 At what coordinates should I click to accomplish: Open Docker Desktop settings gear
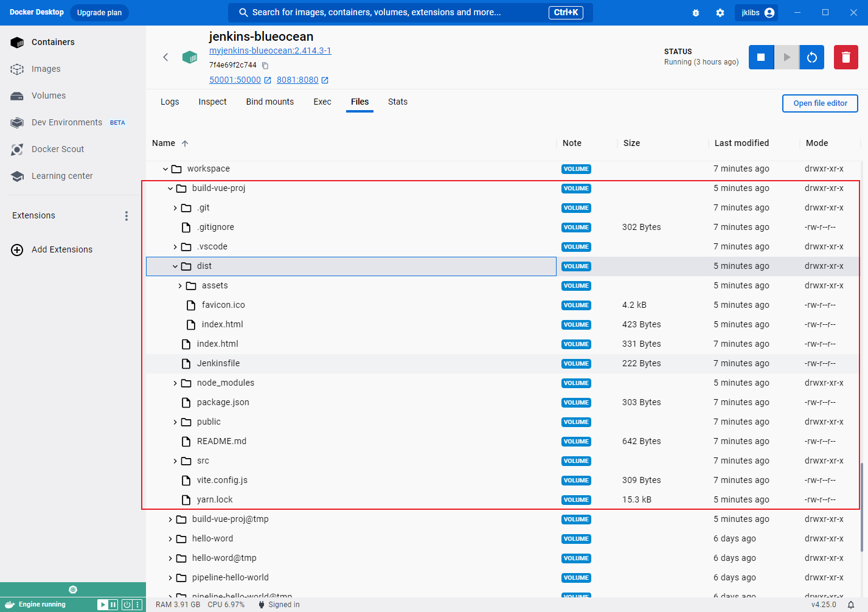(x=720, y=13)
